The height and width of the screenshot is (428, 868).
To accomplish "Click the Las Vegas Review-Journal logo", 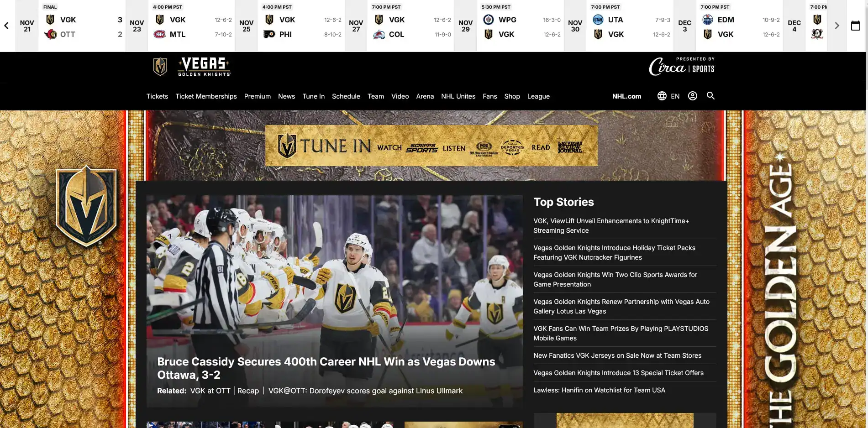I will tap(570, 147).
